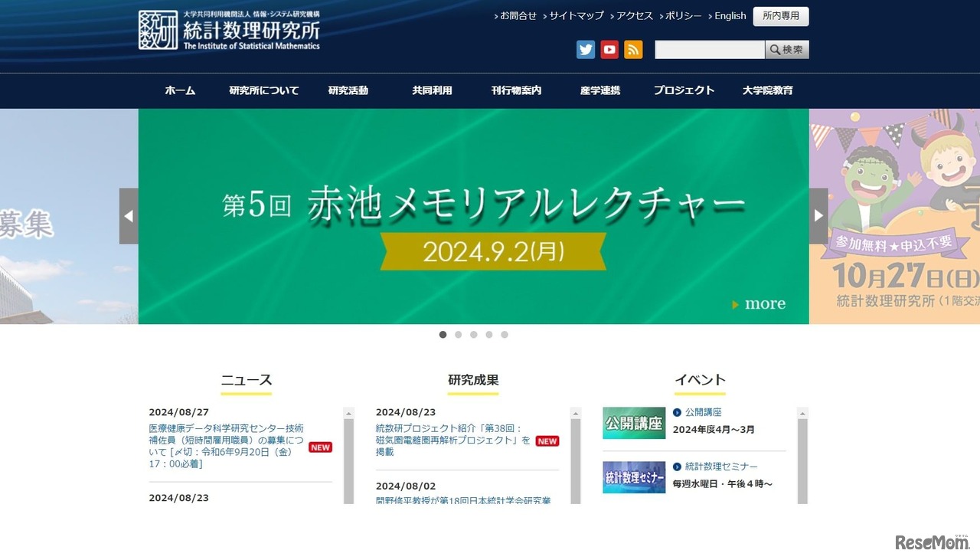Click the orange RSS feed icon
Image resolution: width=980 pixels, height=560 pixels.
pos(633,49)
